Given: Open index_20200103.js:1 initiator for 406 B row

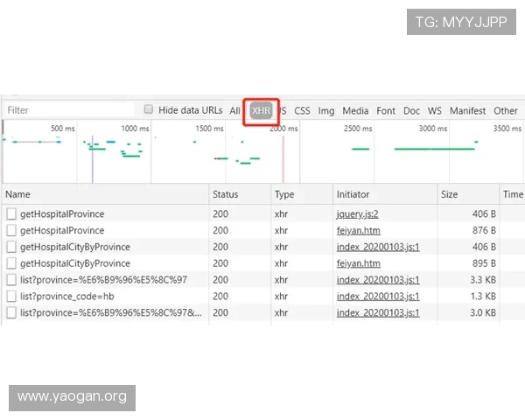Looking at the screenshot, I should [378, 247].
